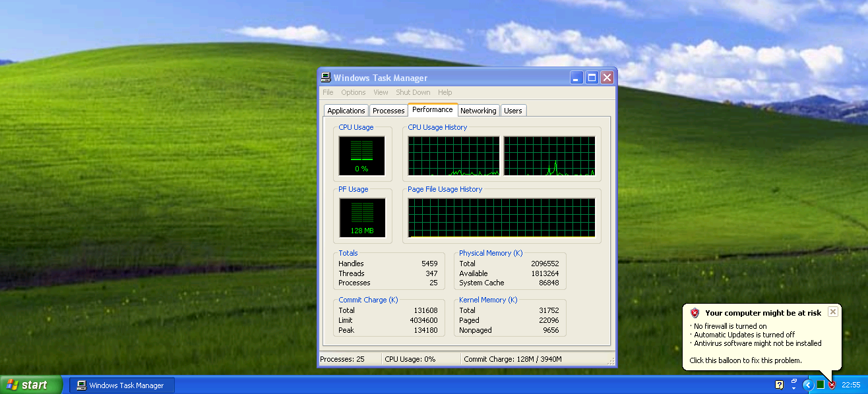Image resolution: width=868 pixels, height=394 pixels.
Task: Click the Threads value 347
Action: pos(431,273)
